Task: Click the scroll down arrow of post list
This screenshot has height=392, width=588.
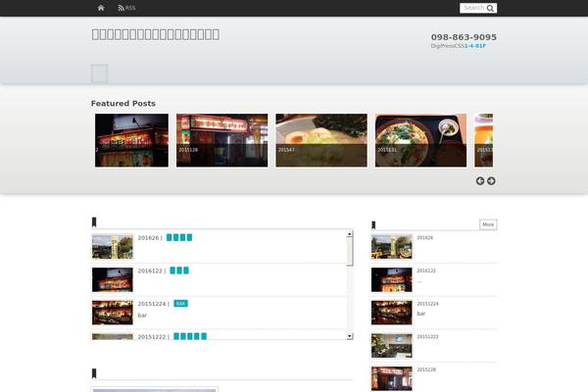Action: click(350, 336)
